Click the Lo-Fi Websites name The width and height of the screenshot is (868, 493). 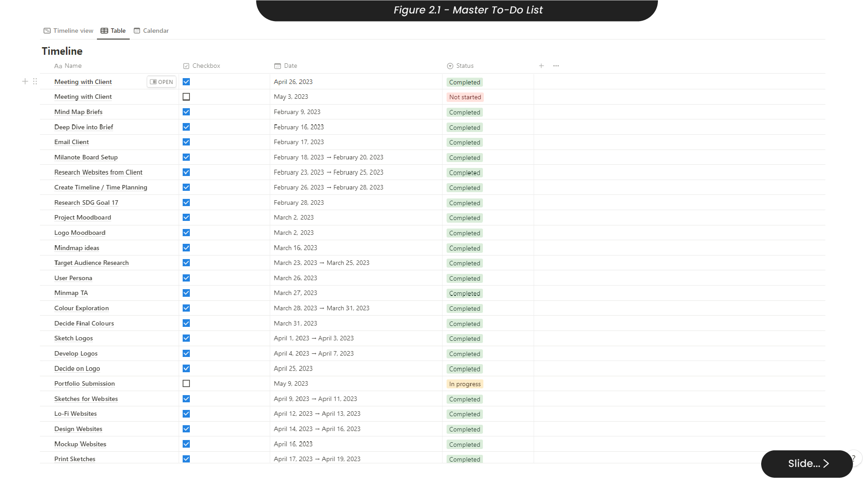point(75,414)
